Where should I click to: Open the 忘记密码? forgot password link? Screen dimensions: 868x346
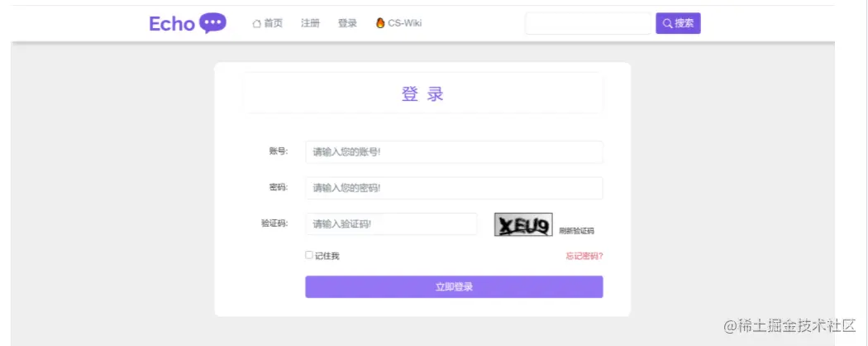click(584, 256)
